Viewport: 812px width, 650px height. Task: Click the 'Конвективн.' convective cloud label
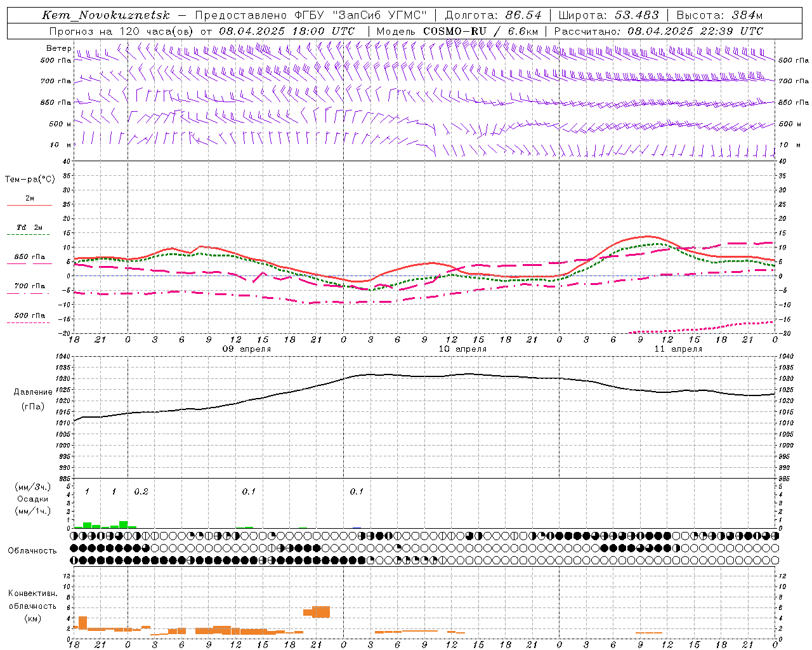pos(32,594)
